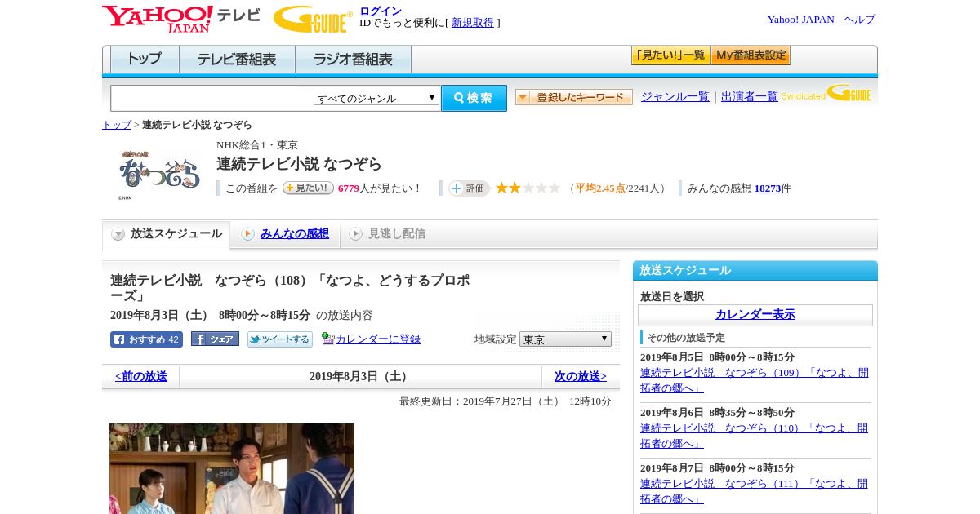Select the fifth rating star
Viewport: 980px width, 514px height.
coord(554,188)
